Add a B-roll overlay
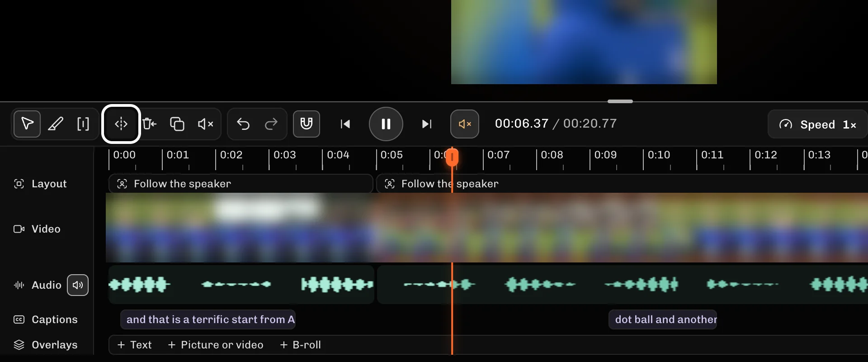Viewport: 868px width, 362px height. click(300, 345)
